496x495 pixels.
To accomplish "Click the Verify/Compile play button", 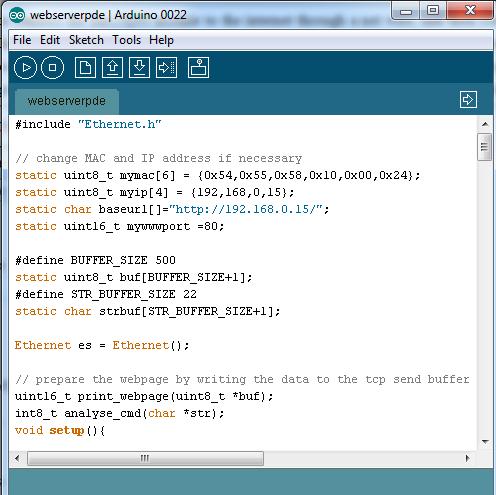I will tap(25, 68).
